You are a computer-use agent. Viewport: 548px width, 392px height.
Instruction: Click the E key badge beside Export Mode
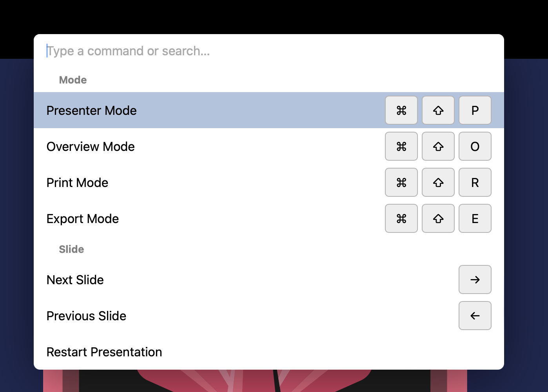coord(475,218)
